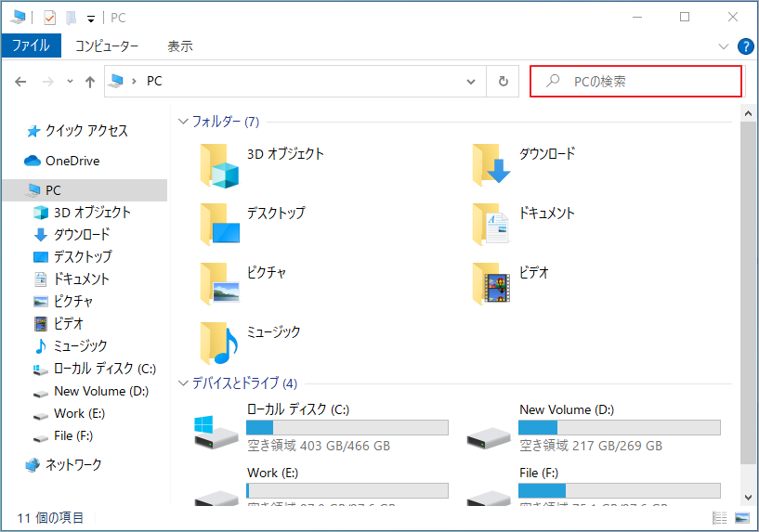Click the File (F:) drive label in content
The image size is (759, 532).
click(539, 473)
